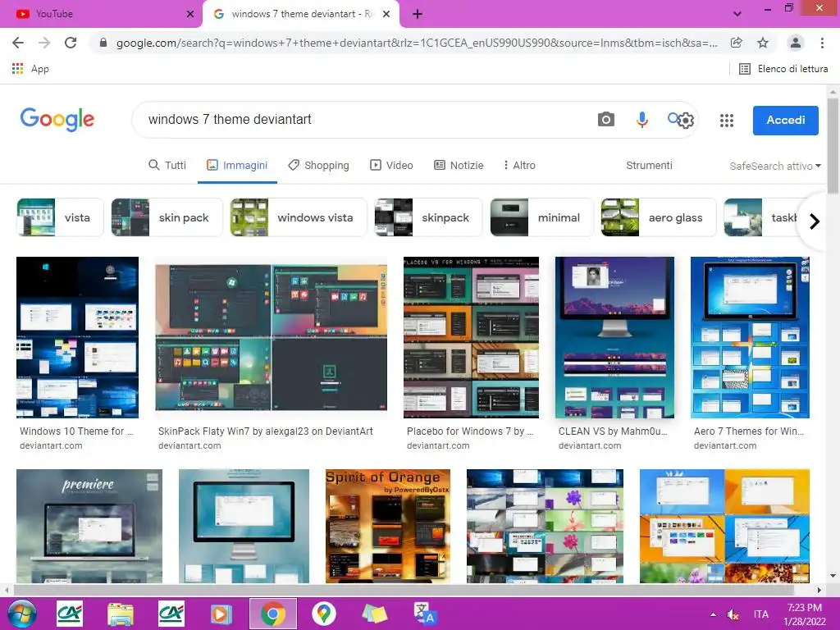This screenshot has height=630, width=840.
Task: Open the sticky notes taskbar icon
Action: pyautogui.click(x=374, y=614)
